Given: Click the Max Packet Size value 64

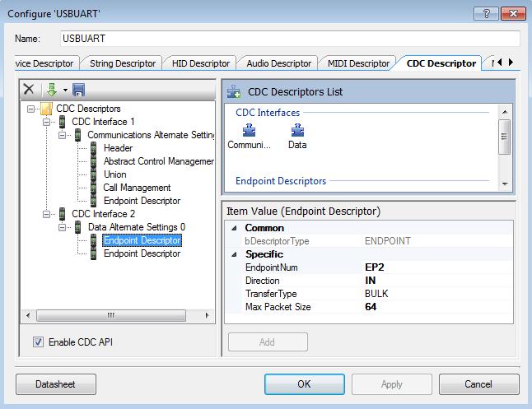Looking at the screenshot, I should 371,307.
